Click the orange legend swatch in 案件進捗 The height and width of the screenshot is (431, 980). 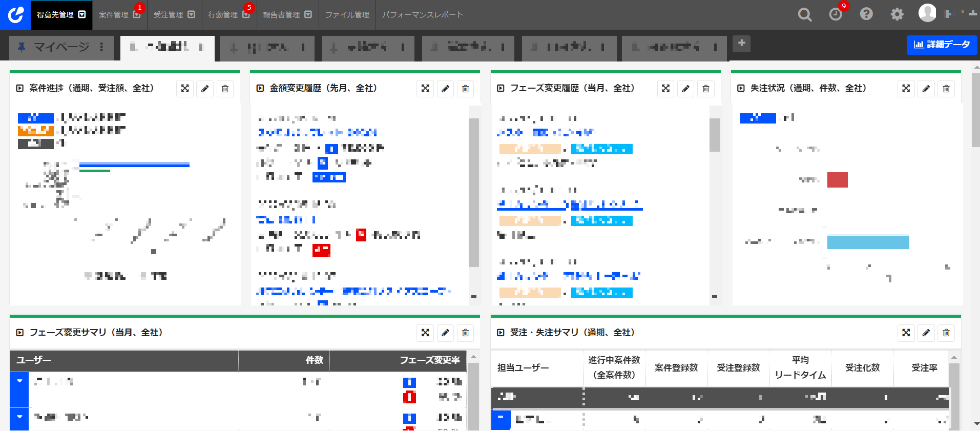tap(36, 131)
